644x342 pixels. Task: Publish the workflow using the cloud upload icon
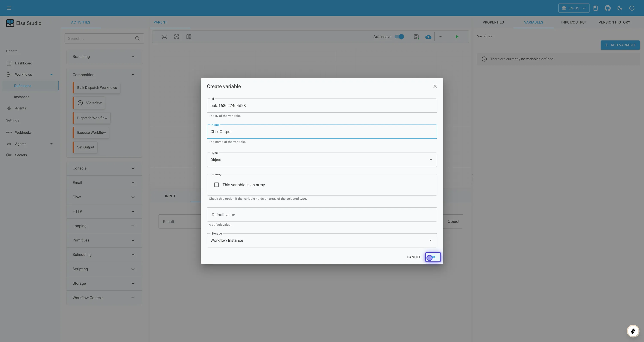(x=428, y=37)
